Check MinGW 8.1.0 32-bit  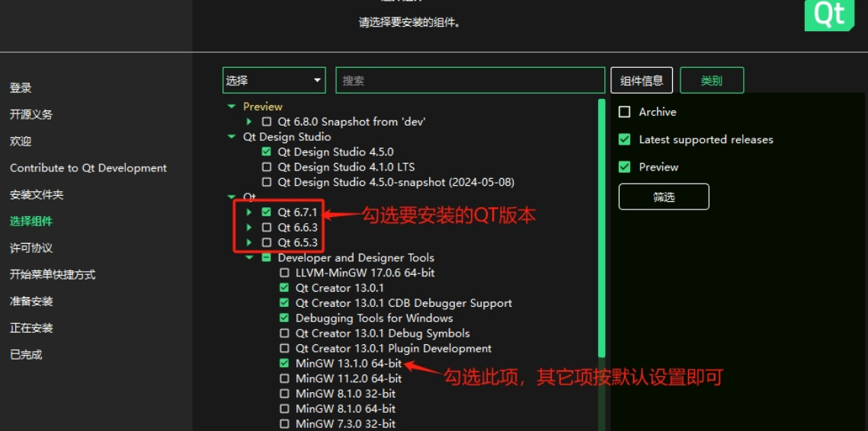(284, 394)
